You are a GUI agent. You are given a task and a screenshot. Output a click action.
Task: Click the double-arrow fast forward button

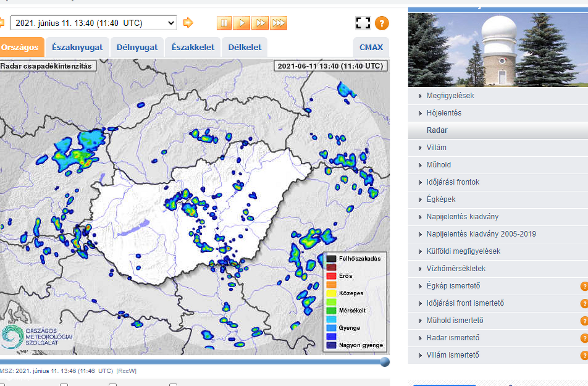click(260, 23)
